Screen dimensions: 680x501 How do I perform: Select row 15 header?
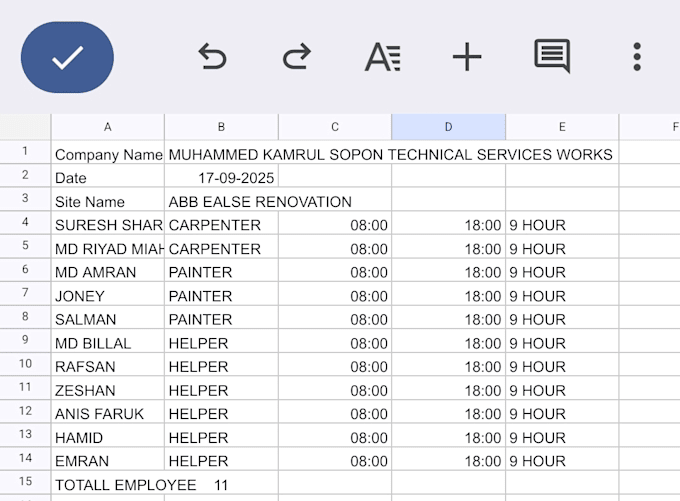point(25,482)
